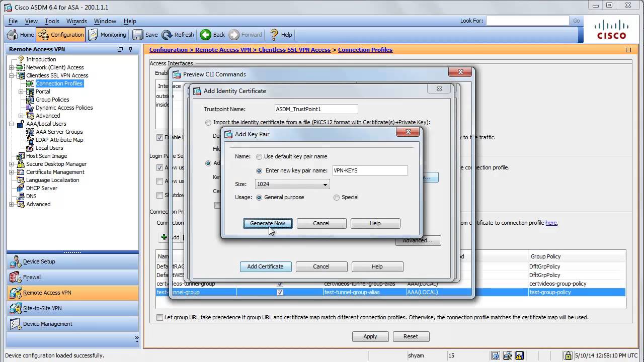Open the View menu

(x=31, y=21)
